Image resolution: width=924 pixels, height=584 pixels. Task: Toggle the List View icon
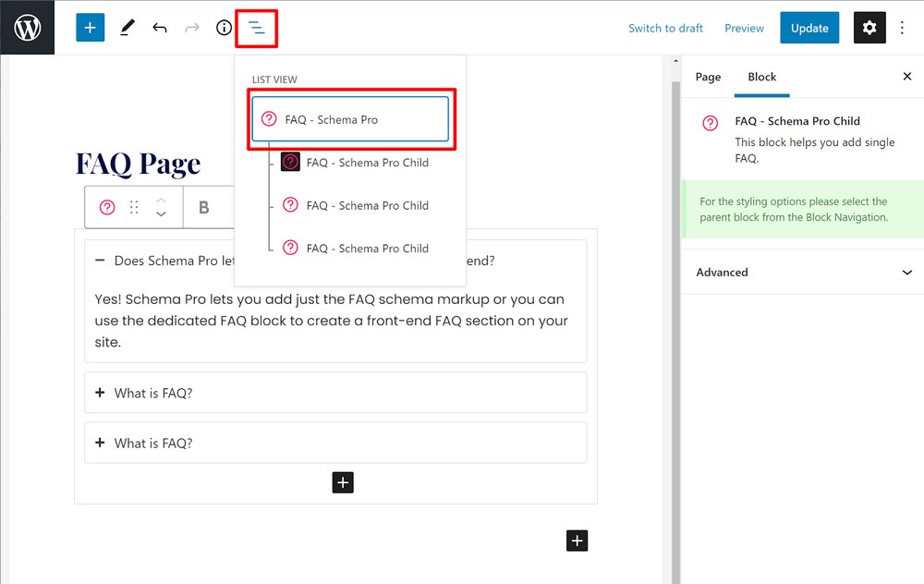click(256, 28)
